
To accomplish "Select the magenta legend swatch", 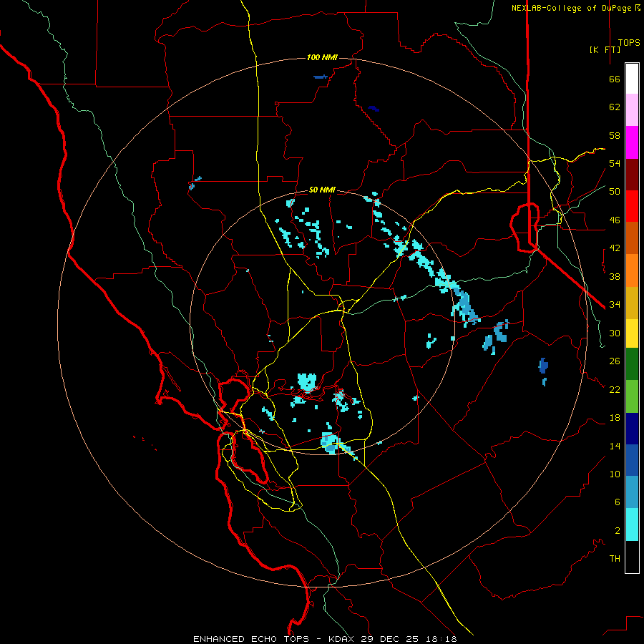I will 632,142.
